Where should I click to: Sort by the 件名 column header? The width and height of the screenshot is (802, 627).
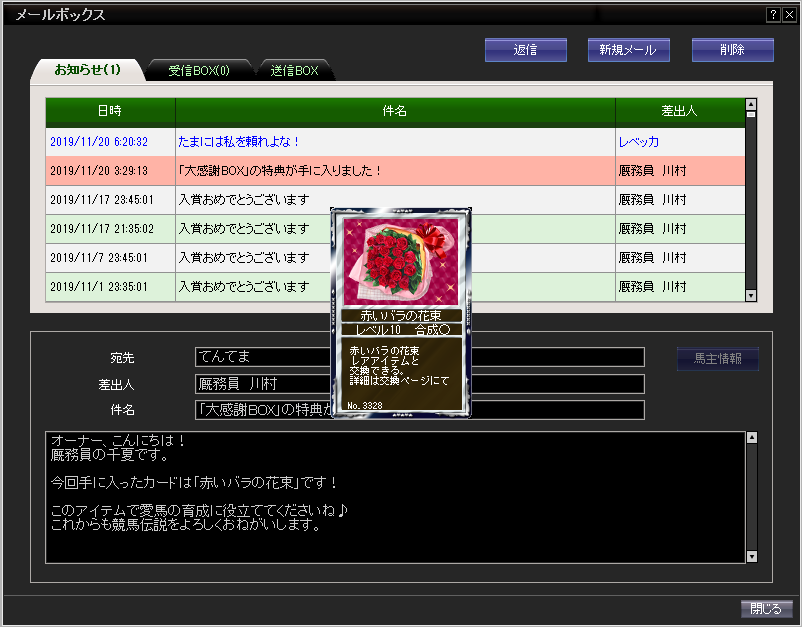(x=395, y=111)
